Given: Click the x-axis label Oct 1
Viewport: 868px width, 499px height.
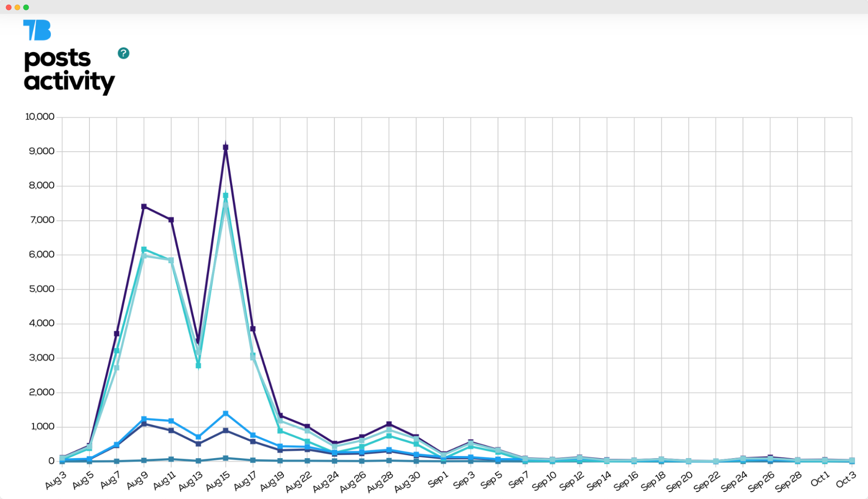Looking at the screenshot, I should [821, 479].
